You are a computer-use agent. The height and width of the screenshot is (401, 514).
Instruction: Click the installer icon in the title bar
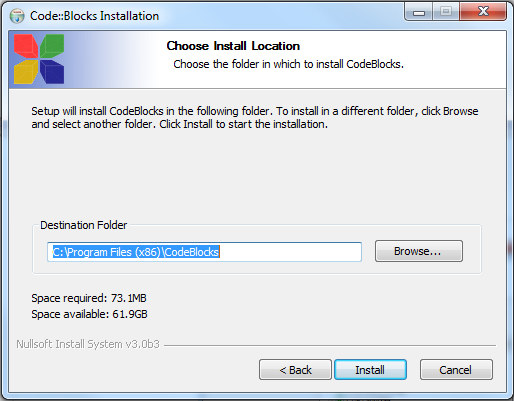coord(17,16)
